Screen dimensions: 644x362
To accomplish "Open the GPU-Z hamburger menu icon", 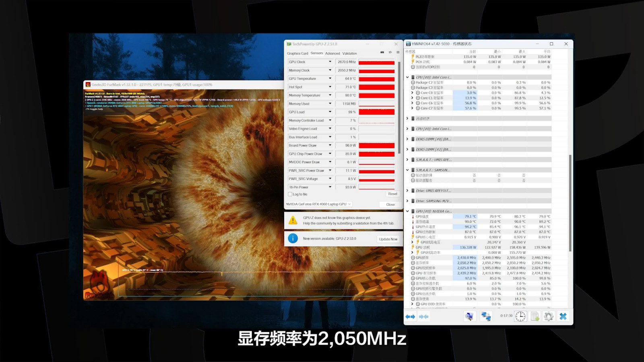I will [398, 52].
